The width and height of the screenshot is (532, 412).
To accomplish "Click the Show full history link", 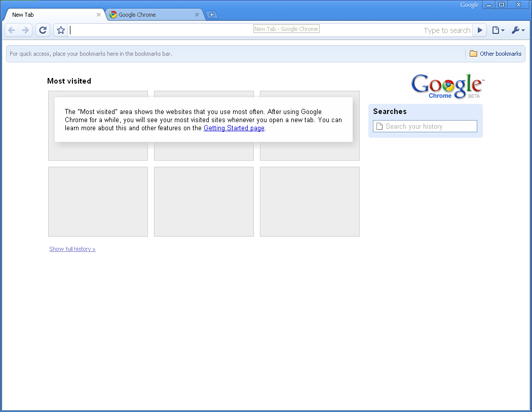I will 72,248.
